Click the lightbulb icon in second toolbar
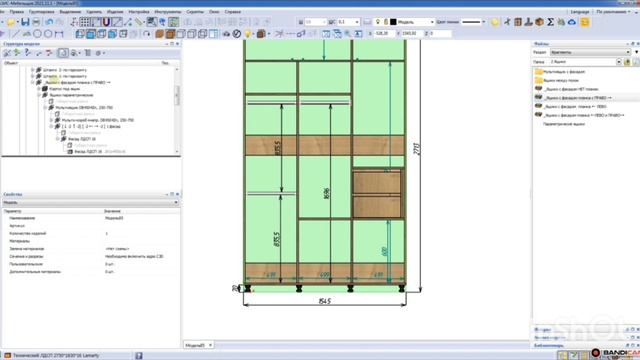 click(x=247, y=34)
